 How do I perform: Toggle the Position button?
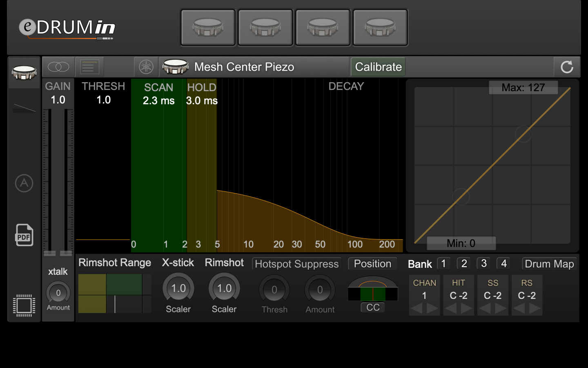pyautogui.click(x=372, y=264)
